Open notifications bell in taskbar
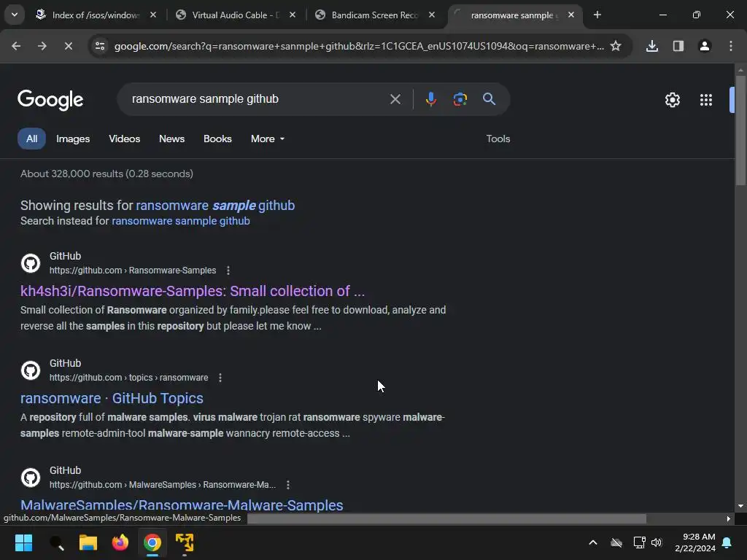Screen dimensions: 747x560 (727, 542)
